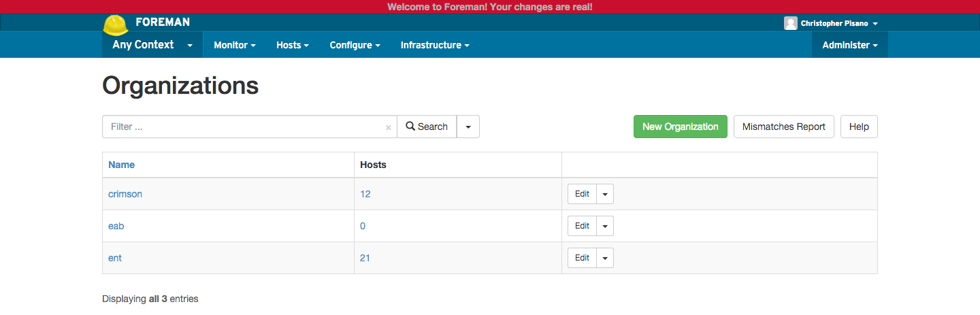Click Edit for the eab organization
This screenshot has height=315, width=980.
click(582, 226)
